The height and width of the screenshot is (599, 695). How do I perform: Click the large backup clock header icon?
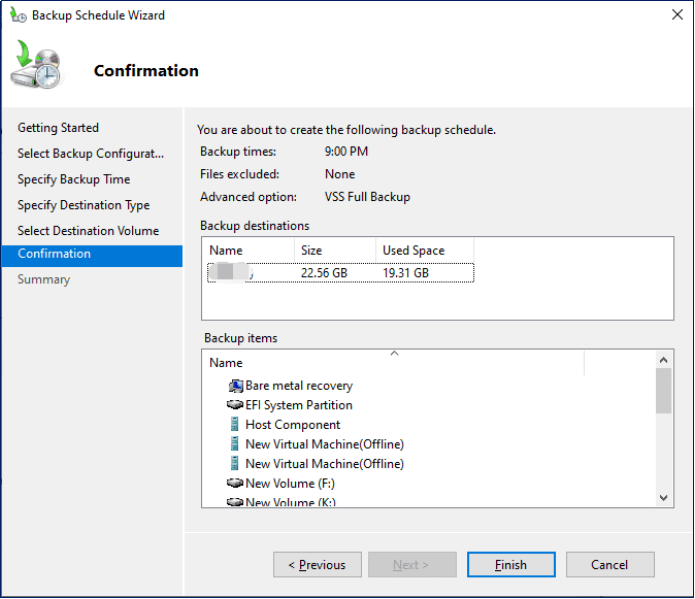click(x=38, y=67)
